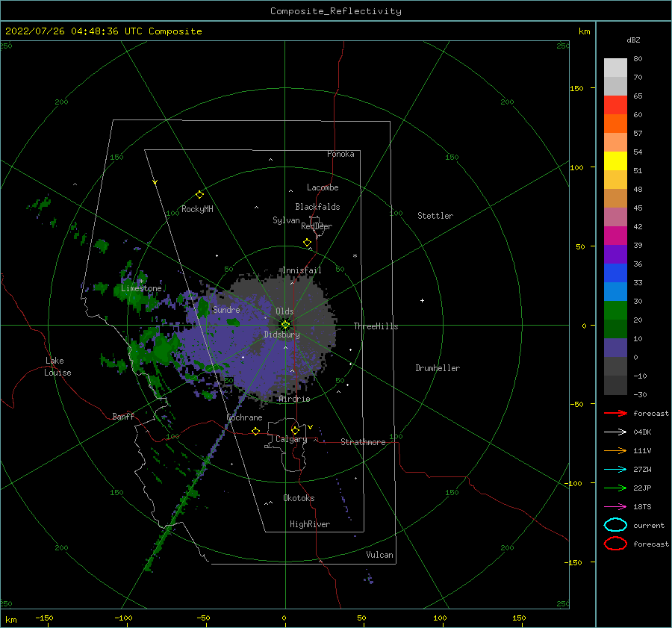The width and height of the screenshot is (672, 628).
Task: Click the 2022/07/26 04:48:36 UTC timestamp
Action: click(x=104, y=31)
